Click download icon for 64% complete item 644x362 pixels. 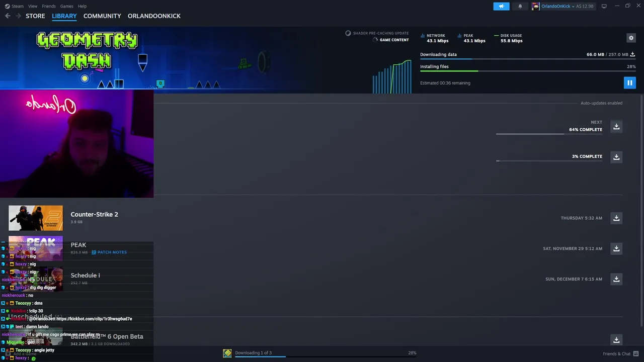click(616, 126)
